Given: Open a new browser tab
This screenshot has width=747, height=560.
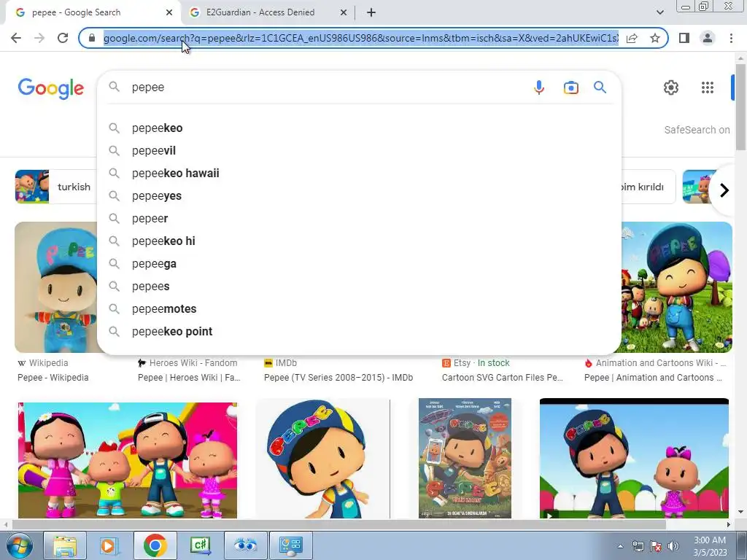Looking at the screenshot, I should 371,12.
